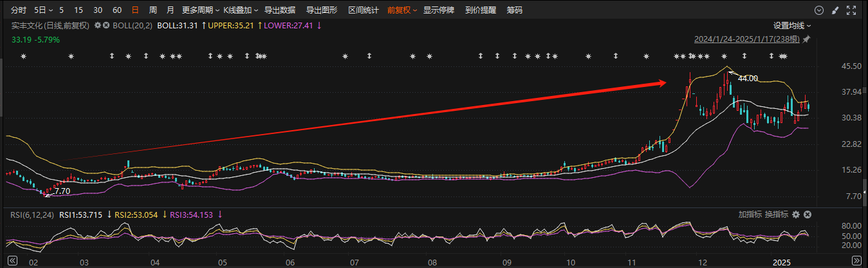
Task: Open the 前复权 adjustment dropdown
Action: 402,10
